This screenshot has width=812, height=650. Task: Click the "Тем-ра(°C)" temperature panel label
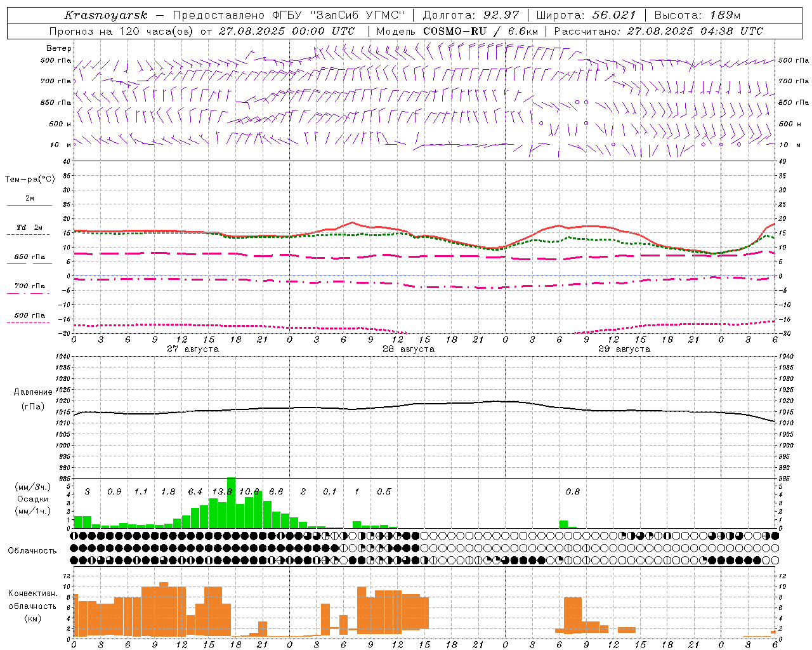[30, 180]
